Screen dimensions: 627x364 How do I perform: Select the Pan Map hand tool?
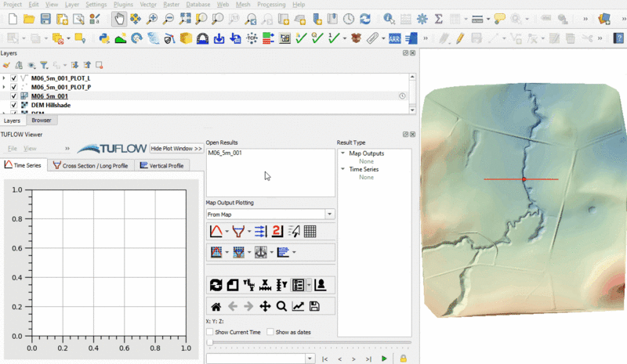pos(119,18)
